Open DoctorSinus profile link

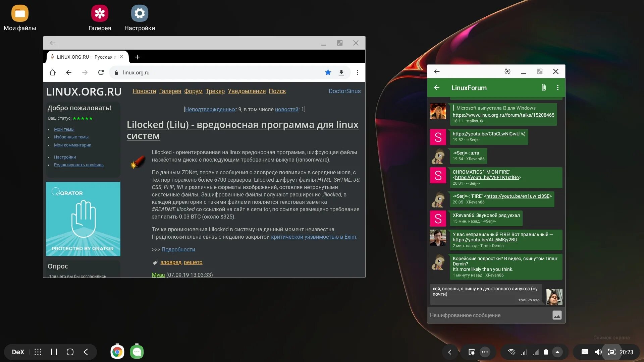pyautogui.click(x=344, y=91)
